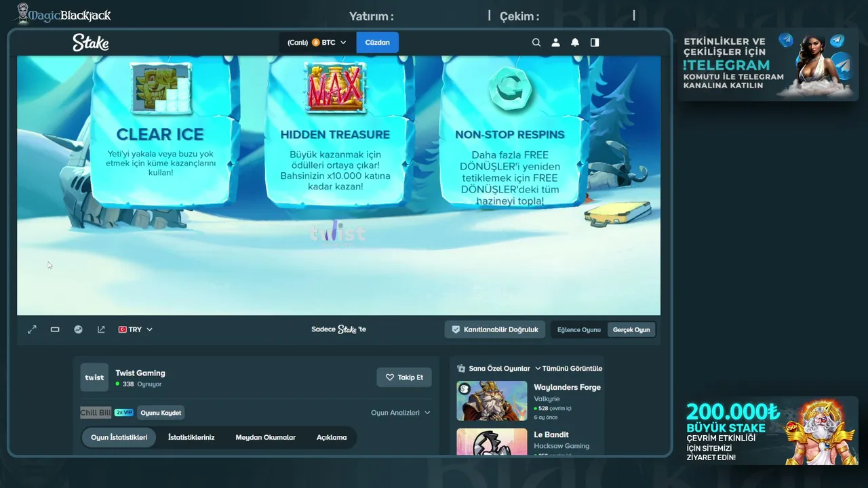Click the Oyunu Kaydet button

coord(161,413)
